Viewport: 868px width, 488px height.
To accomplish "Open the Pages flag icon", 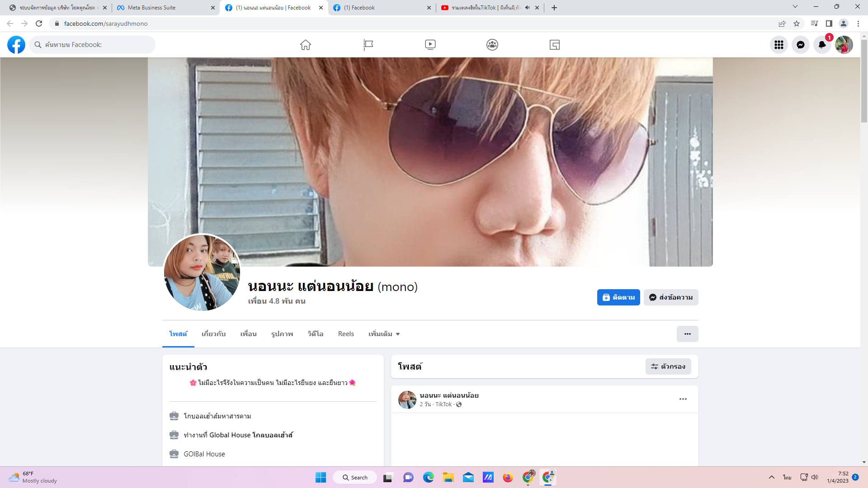I will 368,45.
